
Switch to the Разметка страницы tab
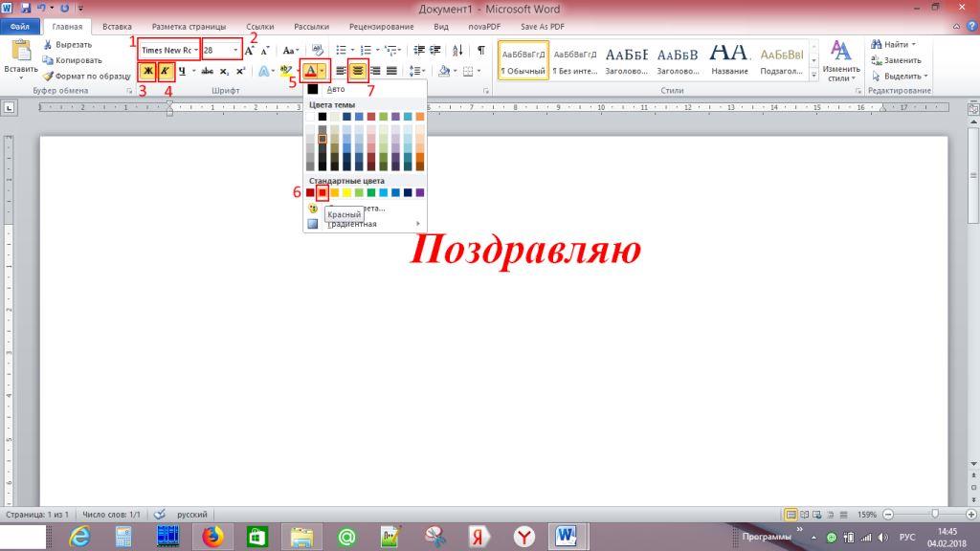189,27
